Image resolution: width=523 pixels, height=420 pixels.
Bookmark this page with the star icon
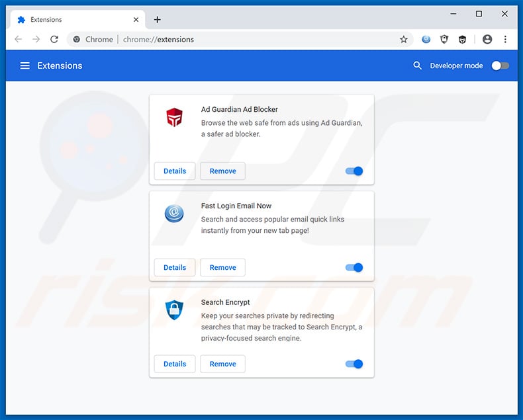(404, 39)
